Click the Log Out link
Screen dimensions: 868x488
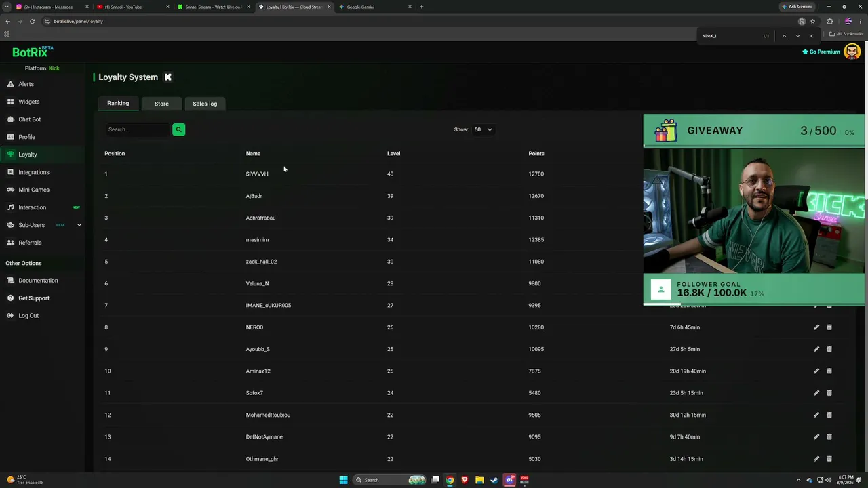tap(28, 316)
